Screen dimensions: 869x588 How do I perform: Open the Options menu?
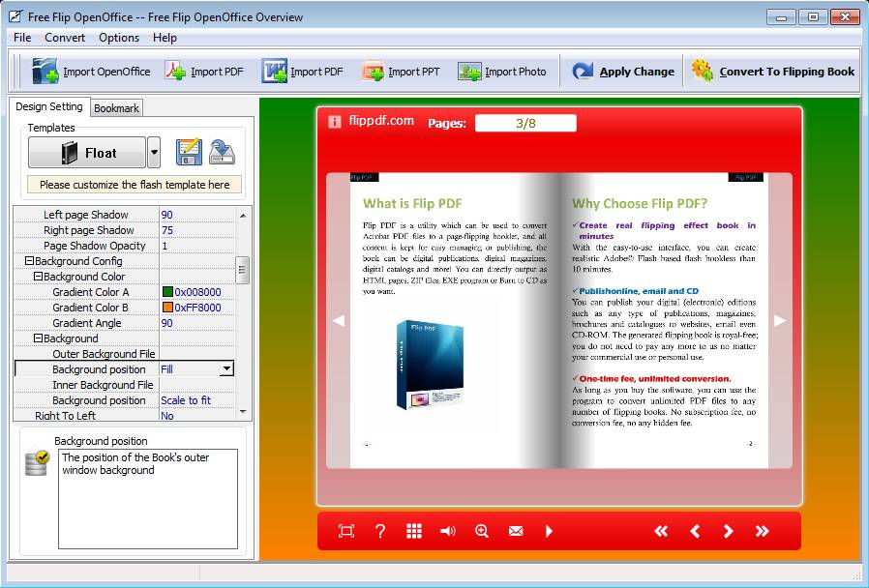119,38
